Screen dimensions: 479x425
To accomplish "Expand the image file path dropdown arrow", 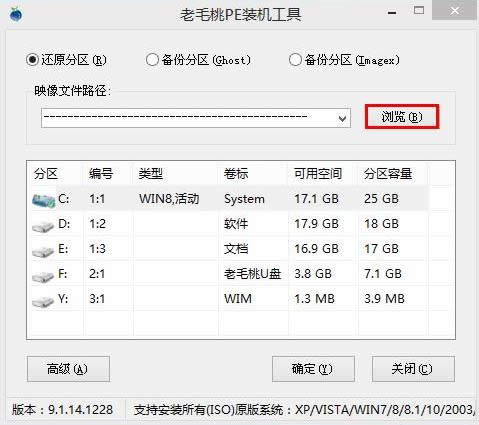I will coord(342,118).
